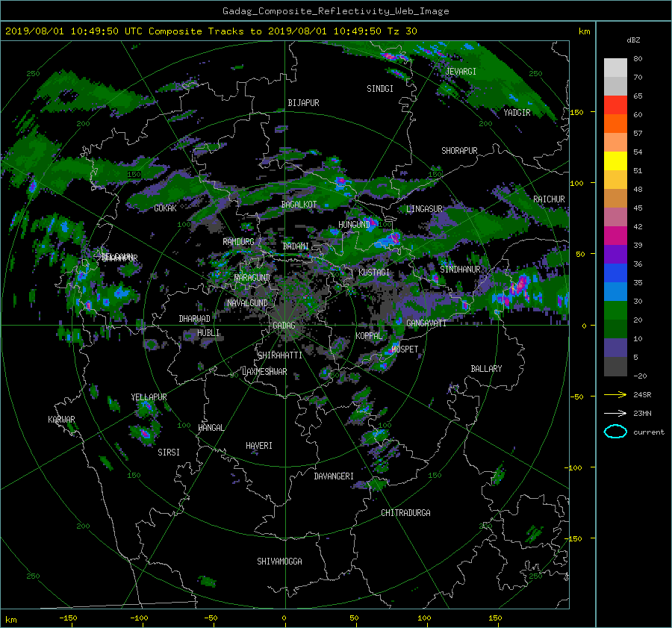This screenshot has width=672, height=628.
Task: Click the white 23MN track arrow in legend
Action: (x=615, y=413)
